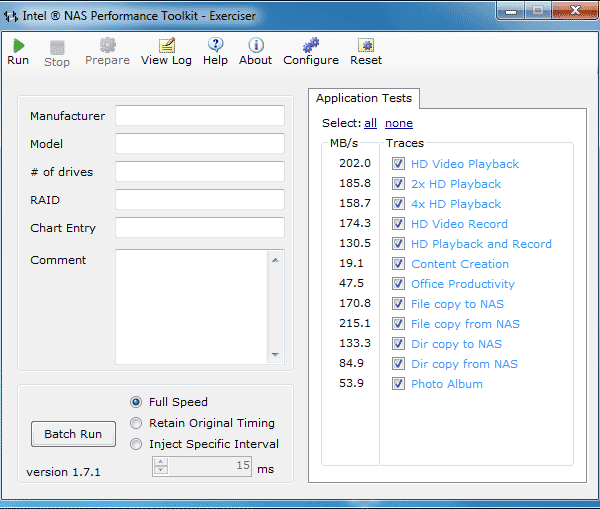Toggle Dir copy from NAS checkbox

tap(398, 364)
